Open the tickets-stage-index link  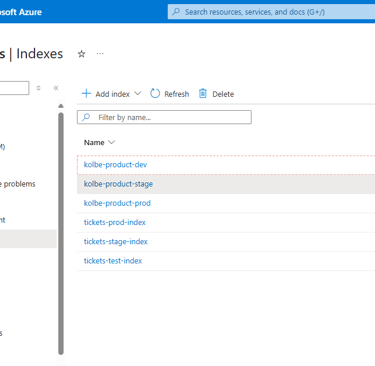[116, 242]
